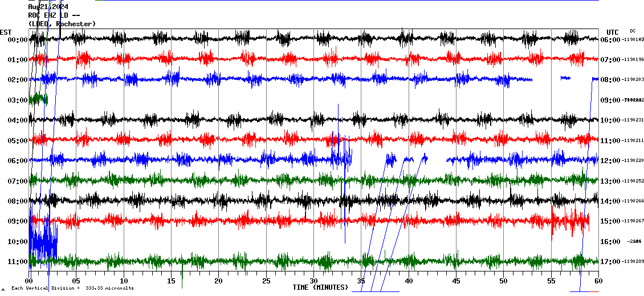644x296 pixels.
Task: Select the 06:00 EST row label
Action: [18, 161]
